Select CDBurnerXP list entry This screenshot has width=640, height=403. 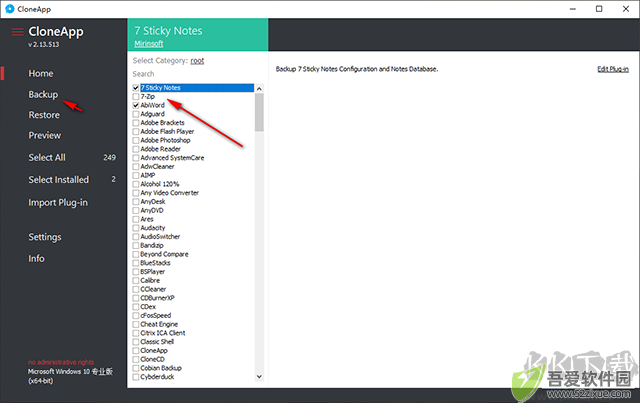click(157, 298)
